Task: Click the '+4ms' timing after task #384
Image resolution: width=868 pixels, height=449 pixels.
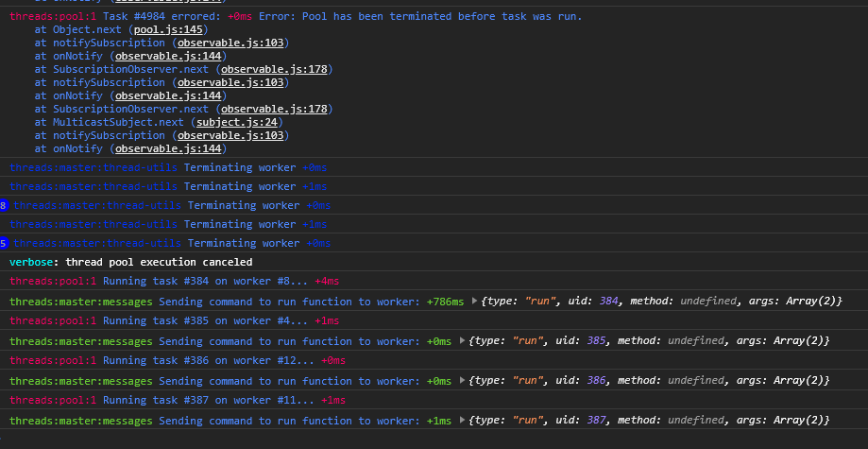Action: tap(327, 281)
